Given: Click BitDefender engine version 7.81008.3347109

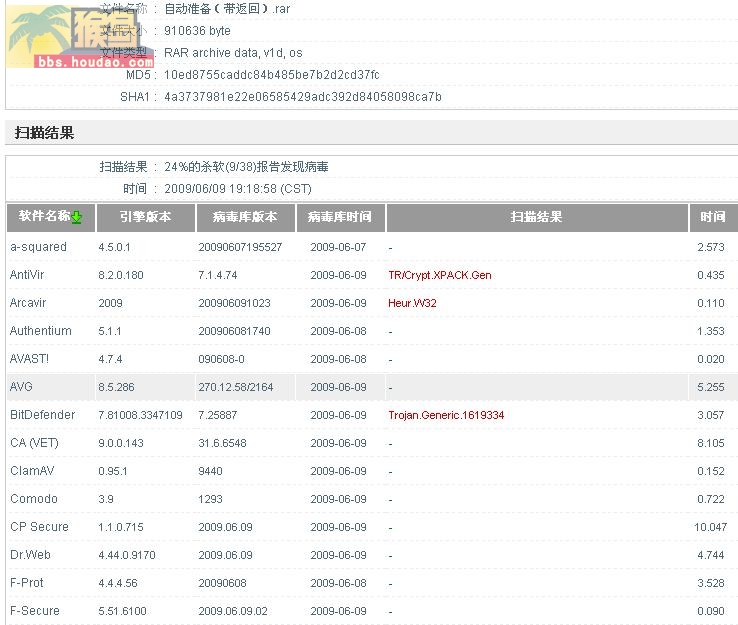Looking at the screenshot, I should (140, 415).
